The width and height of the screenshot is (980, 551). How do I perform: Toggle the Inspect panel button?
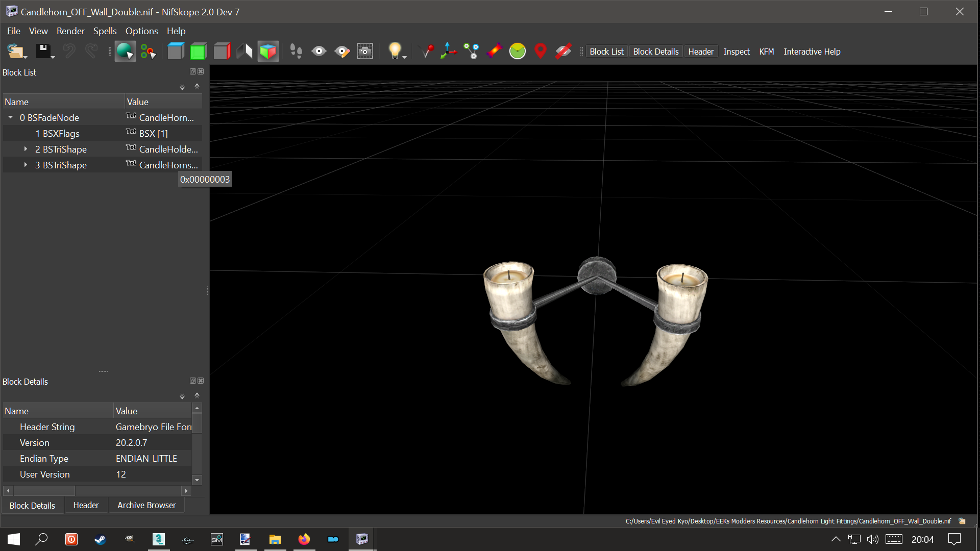736,52
